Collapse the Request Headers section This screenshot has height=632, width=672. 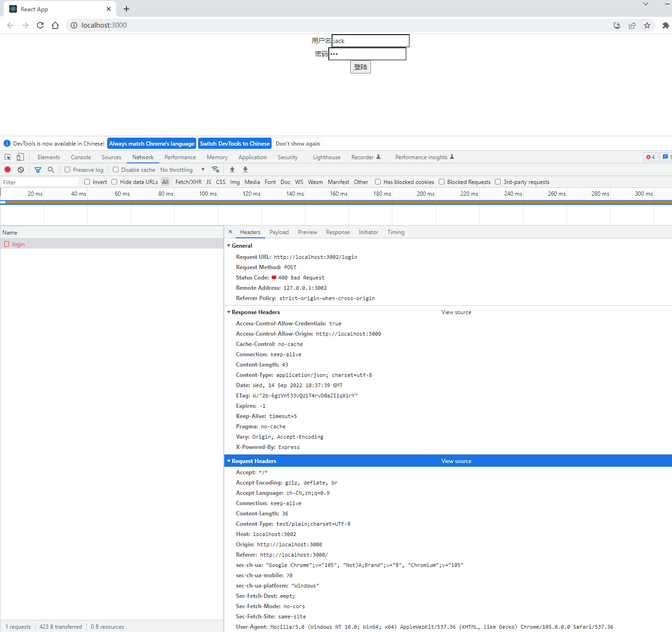tap(229, 461)
